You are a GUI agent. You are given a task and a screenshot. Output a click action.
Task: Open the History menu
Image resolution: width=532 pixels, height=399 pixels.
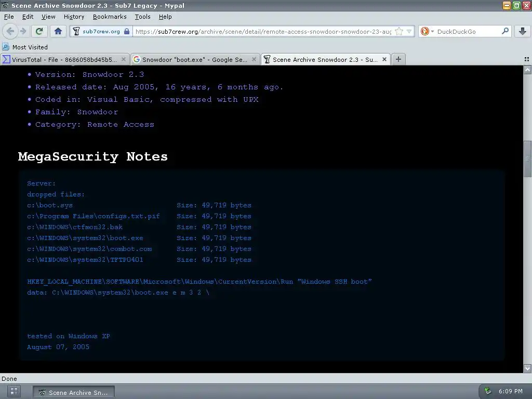pos(74,17)
